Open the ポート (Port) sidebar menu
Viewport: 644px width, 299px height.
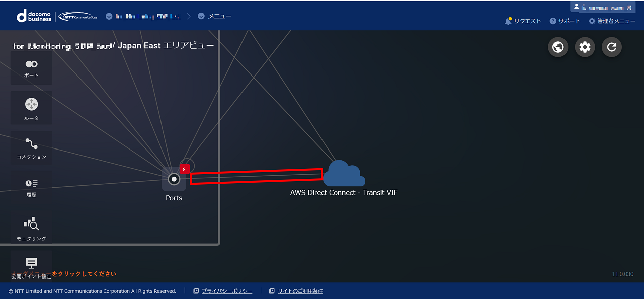point(31,68)
